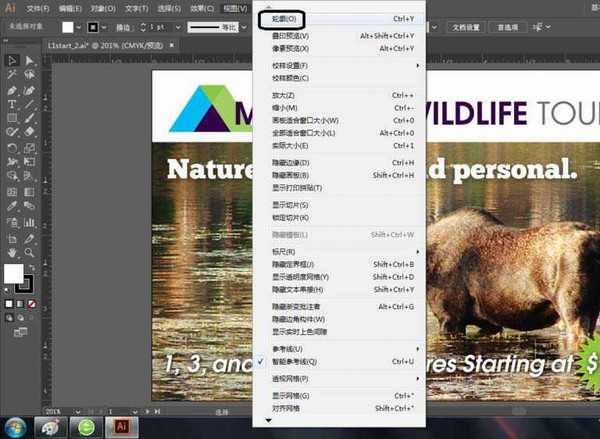Viewport: 600px width, 439px height.
Task: Expand 参考线(U) guides submenu
Action: (x=339, y=349)
